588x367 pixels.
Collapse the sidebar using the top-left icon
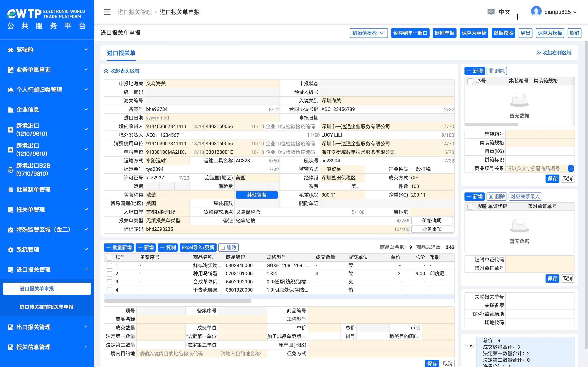[x=107, y=12]
